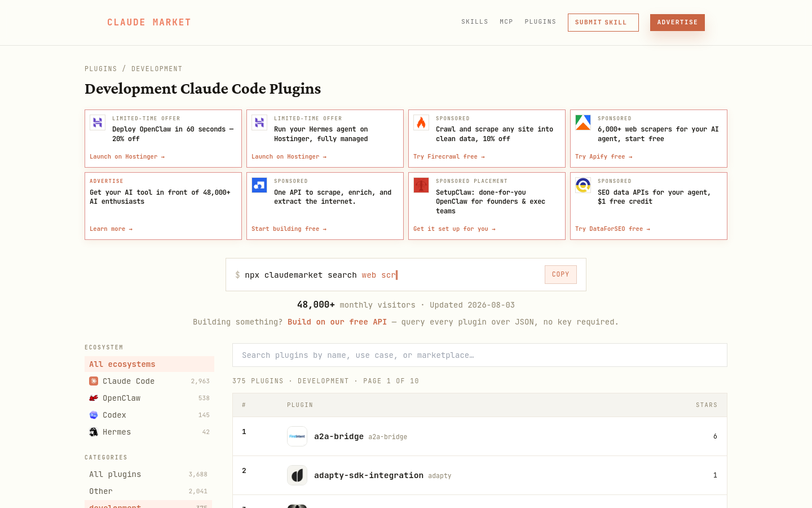Click the Plugins breadcrumb link
The height and width of the screenshot is (508, 812).
pos(101,69)
